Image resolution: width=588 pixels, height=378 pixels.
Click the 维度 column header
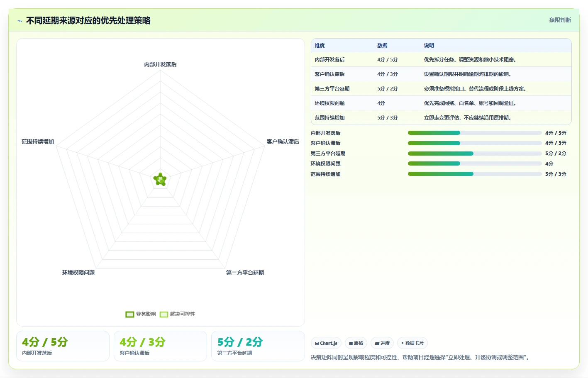click(x=320, y=46)
